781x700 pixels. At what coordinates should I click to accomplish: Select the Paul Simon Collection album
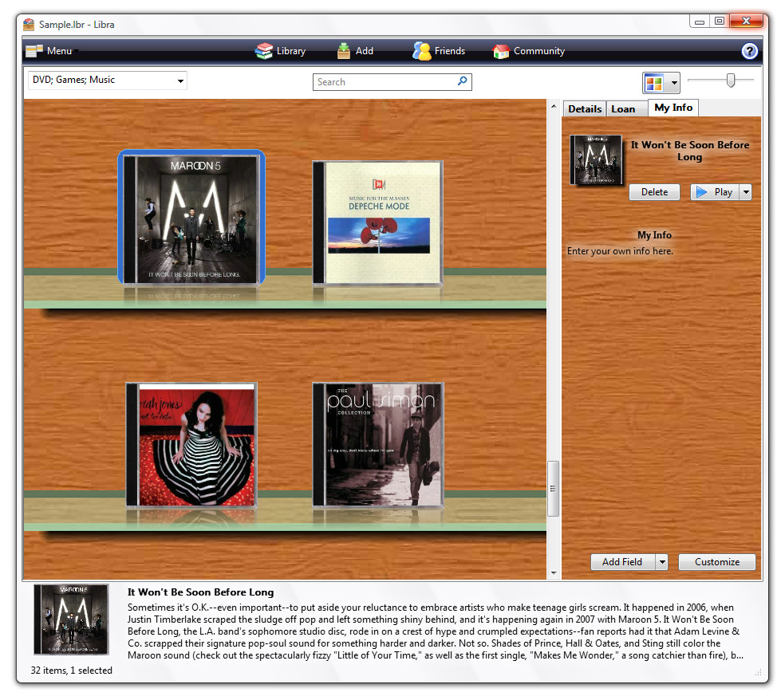click(377, 445)
